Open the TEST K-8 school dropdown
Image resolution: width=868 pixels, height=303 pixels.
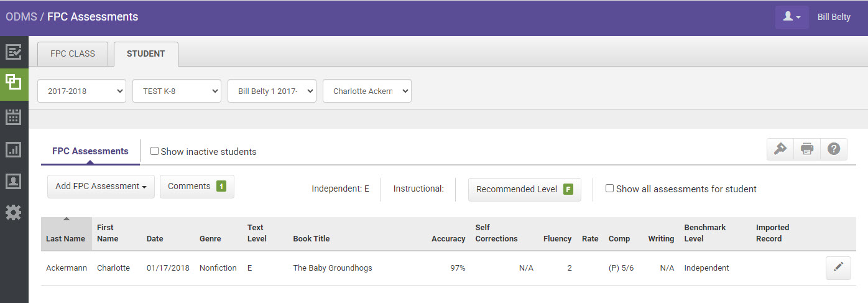(x=177, y=91)
